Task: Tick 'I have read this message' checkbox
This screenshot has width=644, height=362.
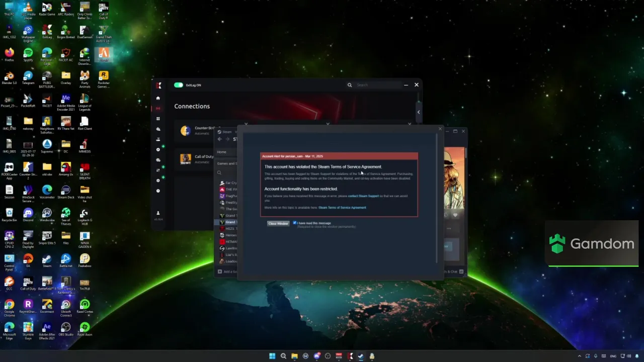Action: click(295, 223)
